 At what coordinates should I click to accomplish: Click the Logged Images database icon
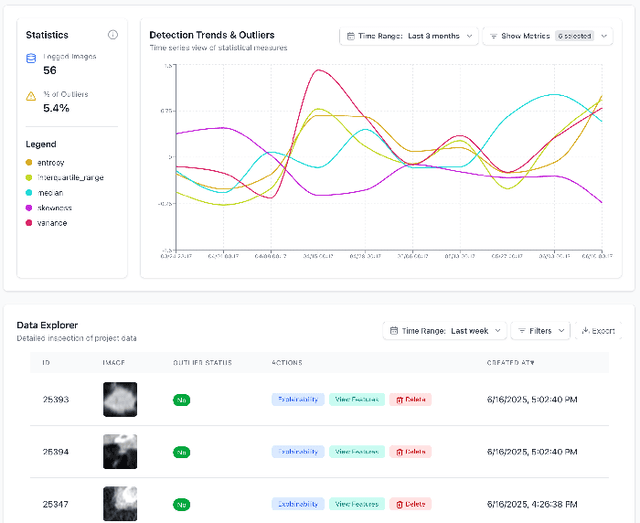pos(31,59)
